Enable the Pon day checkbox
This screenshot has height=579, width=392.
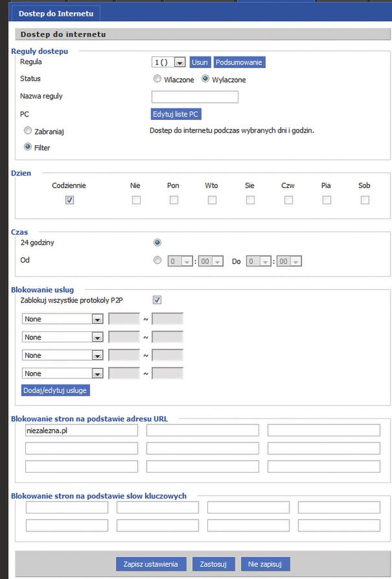click(x=174, y=200)
